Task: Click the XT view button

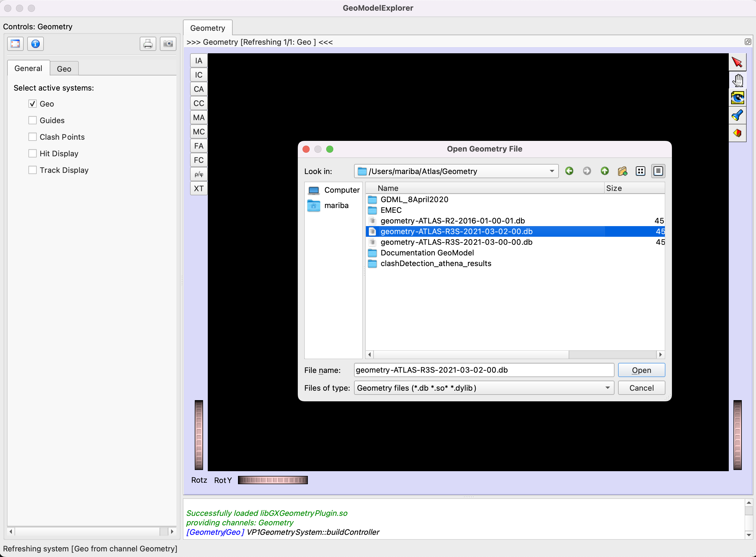Action: (199, 189)
